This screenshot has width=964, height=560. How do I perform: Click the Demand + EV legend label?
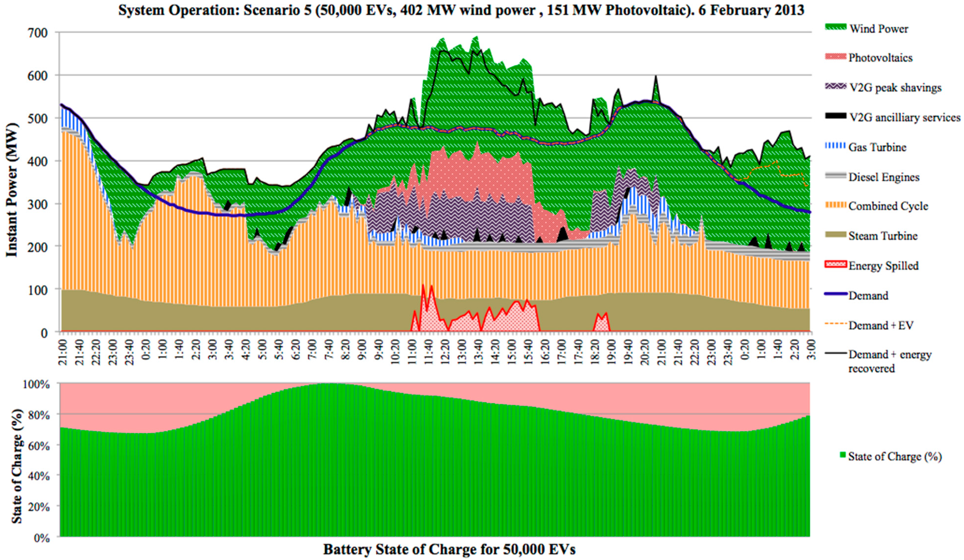(x=881, y=325)
